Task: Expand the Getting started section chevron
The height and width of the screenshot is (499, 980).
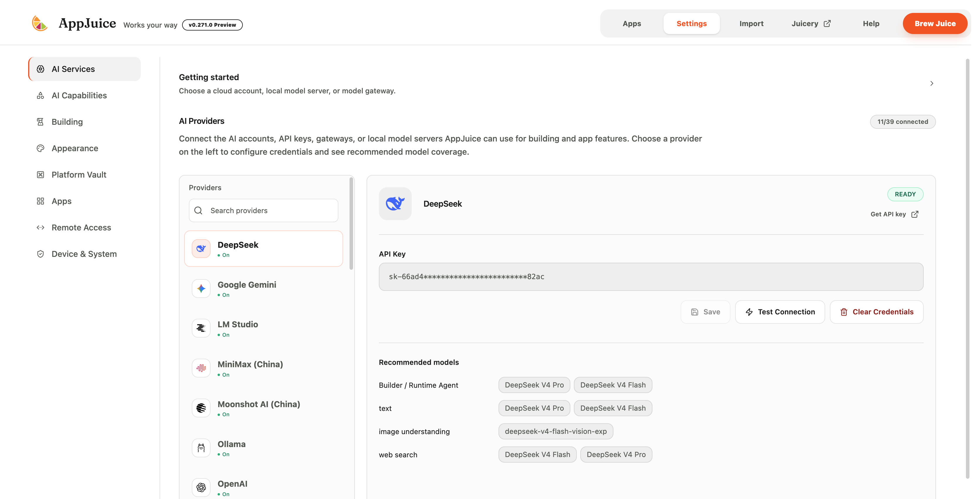Action: click(x=932, y=83)
